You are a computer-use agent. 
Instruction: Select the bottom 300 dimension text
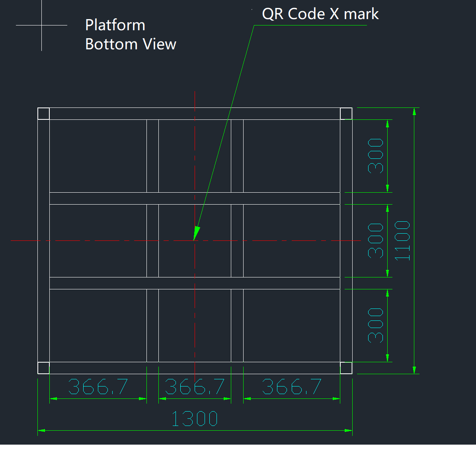[x=375, y=325]
